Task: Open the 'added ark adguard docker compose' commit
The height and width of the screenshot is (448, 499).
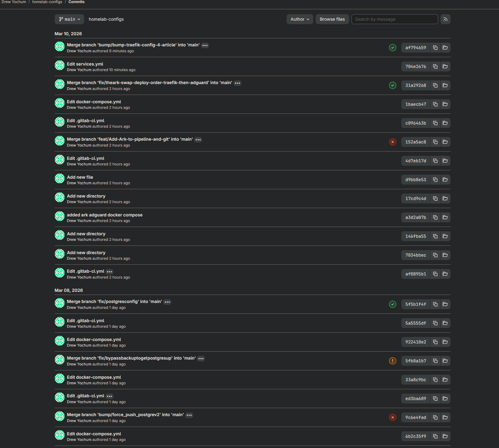Action: [104, 215]
